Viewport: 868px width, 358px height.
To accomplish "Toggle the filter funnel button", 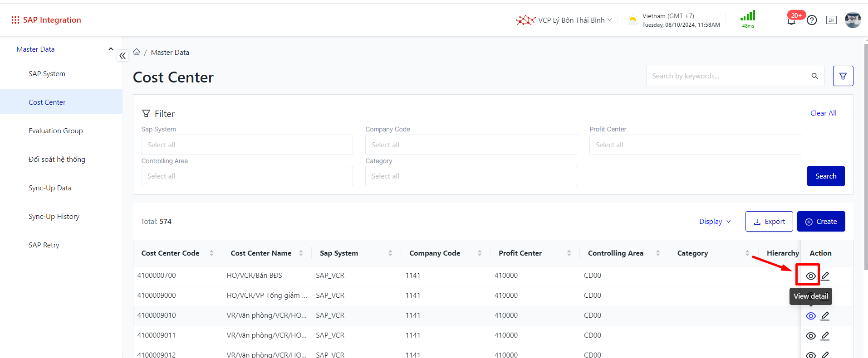I will (843, 76).
